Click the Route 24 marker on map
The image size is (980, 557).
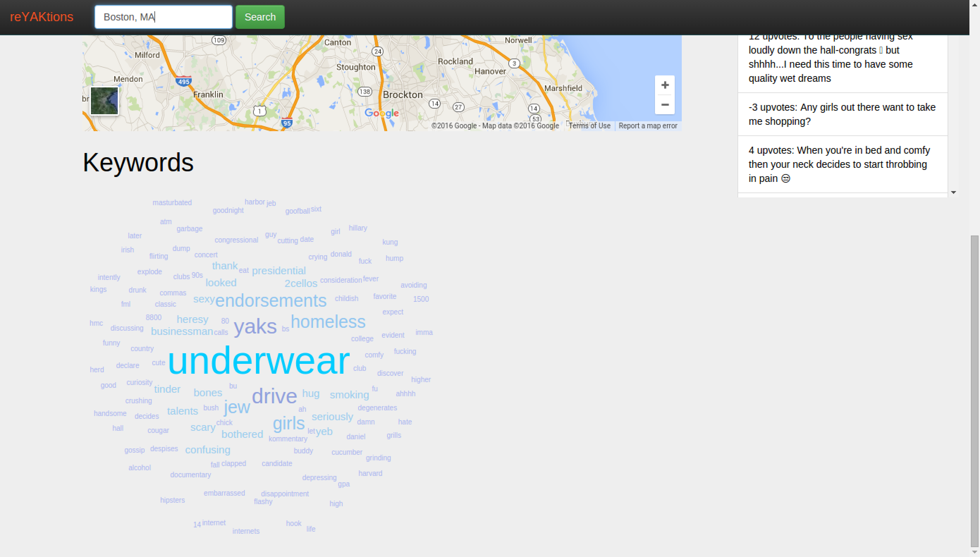(x=378, y=51)
